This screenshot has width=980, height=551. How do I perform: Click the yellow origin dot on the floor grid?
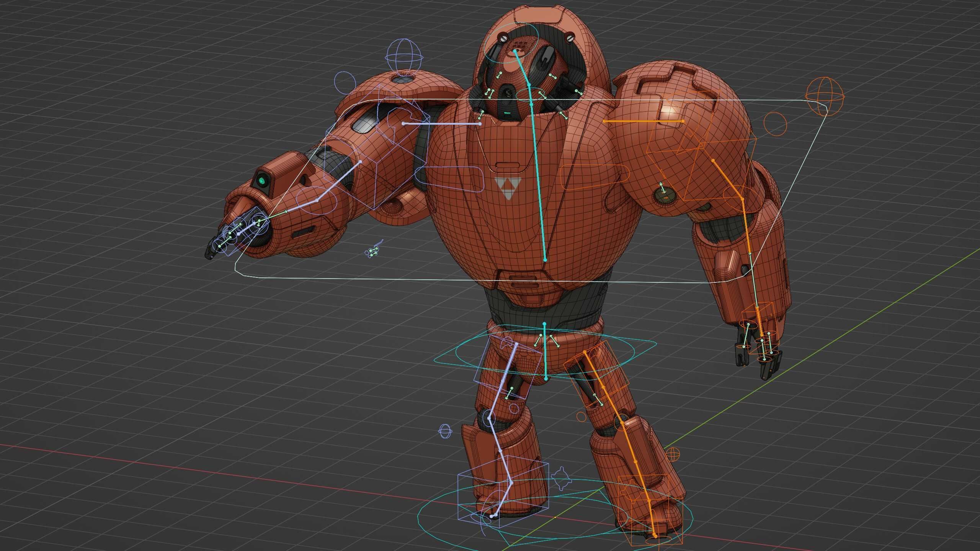tap(555, 517)
